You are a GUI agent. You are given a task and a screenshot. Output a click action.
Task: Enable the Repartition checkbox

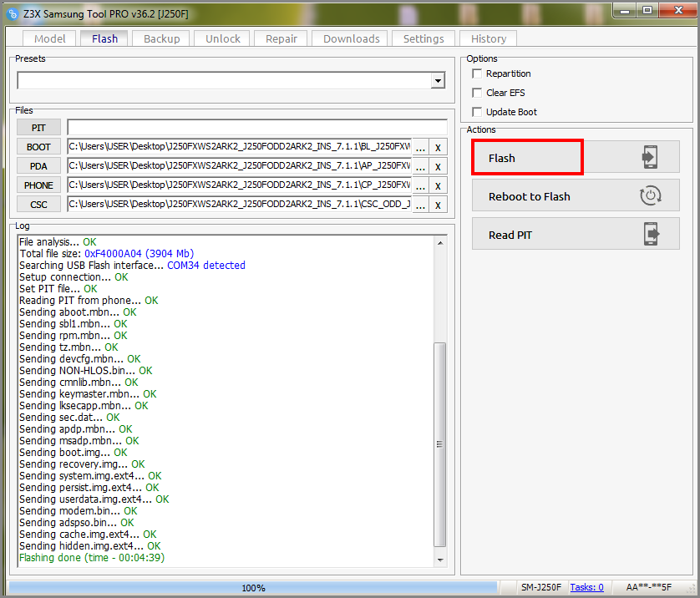pos(477,73)
